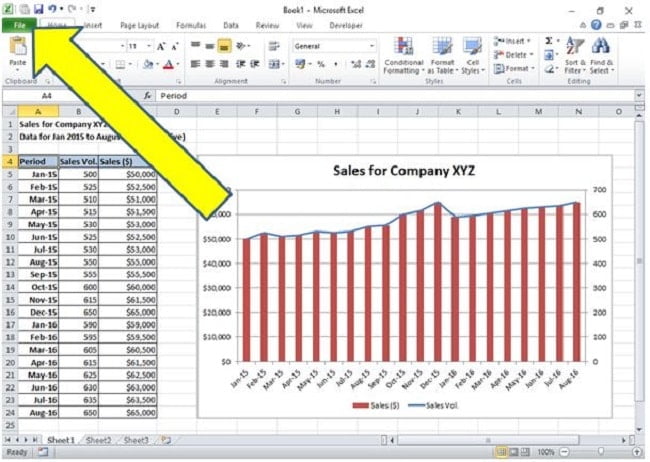
Task: Select the Top Align icon
Action: pos(195,46)
